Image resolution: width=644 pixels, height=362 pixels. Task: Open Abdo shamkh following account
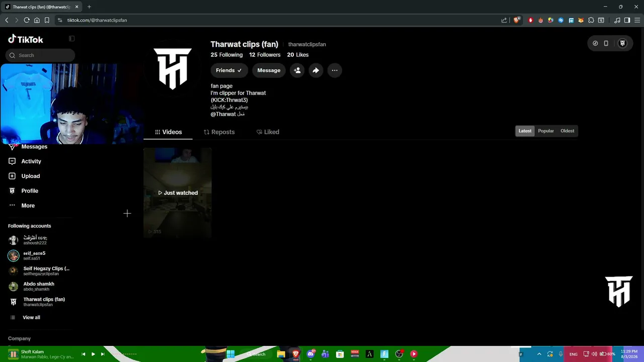coord(31,287)
